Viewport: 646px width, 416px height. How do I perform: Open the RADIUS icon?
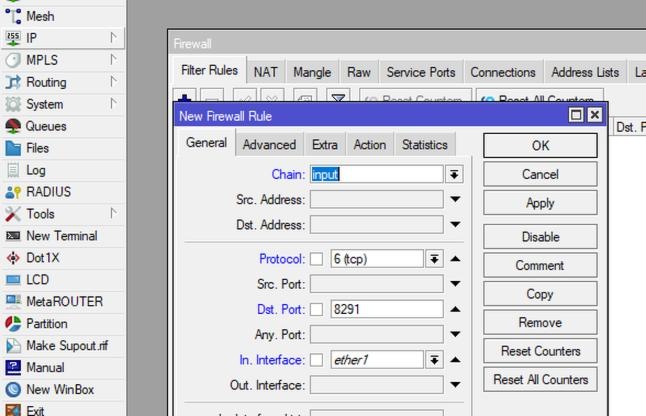(13, 192)
